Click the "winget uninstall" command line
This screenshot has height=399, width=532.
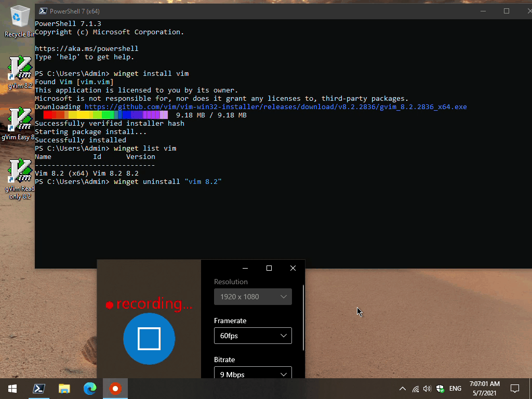click(128, 181)
